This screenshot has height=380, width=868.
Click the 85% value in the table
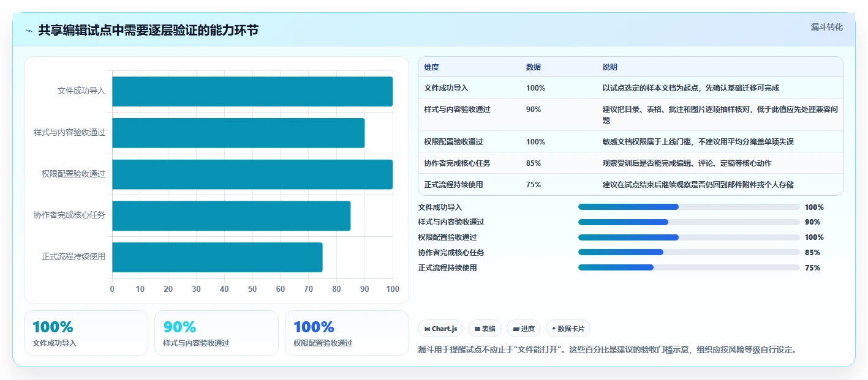534,163
